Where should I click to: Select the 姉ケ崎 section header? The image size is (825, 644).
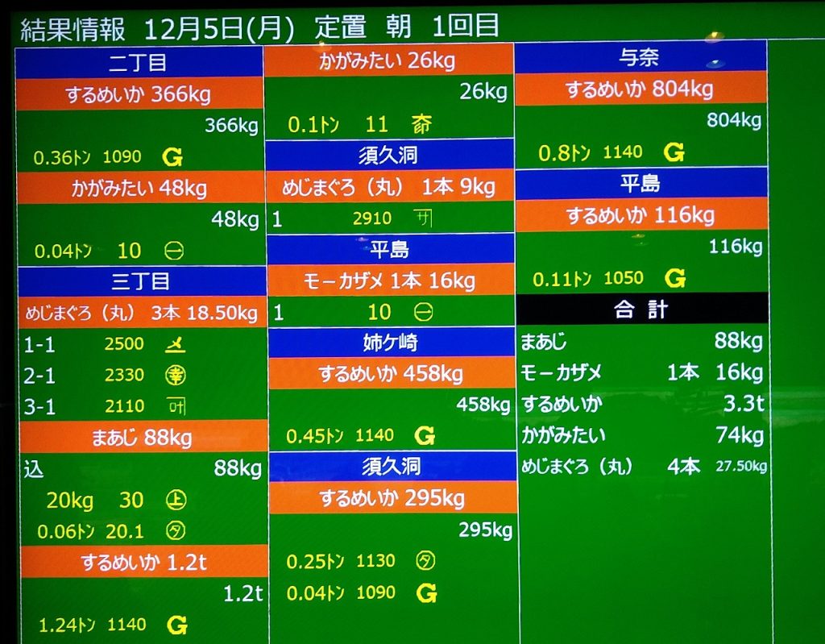391,343
